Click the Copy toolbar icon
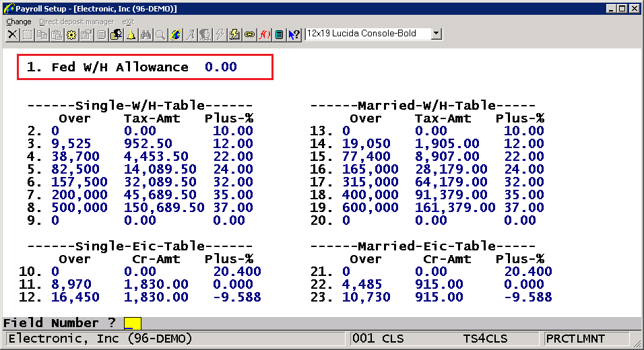Viewport: 644px width, 350px height. [42, 34]
